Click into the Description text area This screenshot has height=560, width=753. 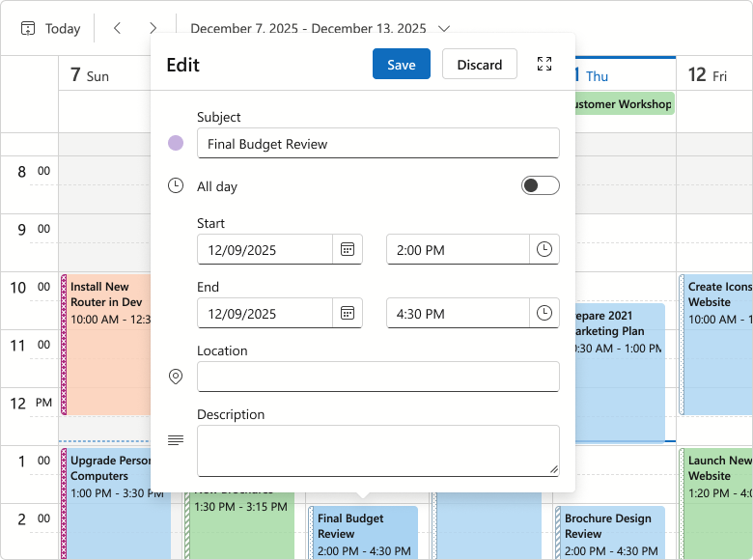[377, 451]
